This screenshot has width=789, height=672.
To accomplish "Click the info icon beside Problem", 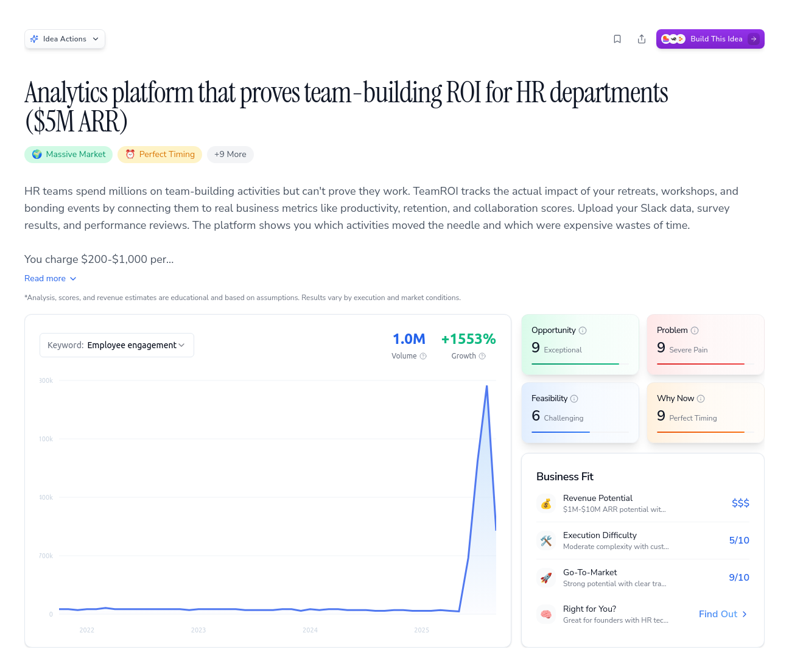I will [695, 330].
